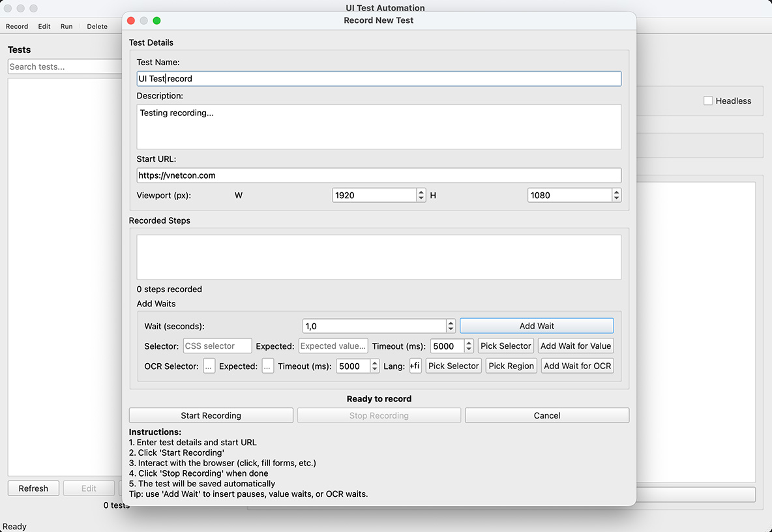This screenshot has width=772, height=532.
Task: Click Add Wait for OCR button
Action: pos(577,366)
